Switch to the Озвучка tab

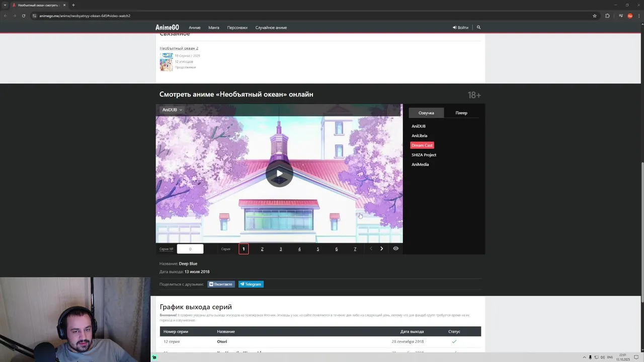point(426,113)
